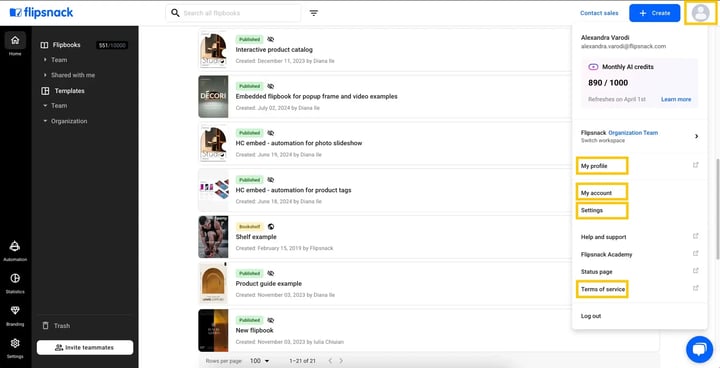Click external link icon beside My profile
The image size is (720, 368).
pyautogui.click(x=695, y=164)
